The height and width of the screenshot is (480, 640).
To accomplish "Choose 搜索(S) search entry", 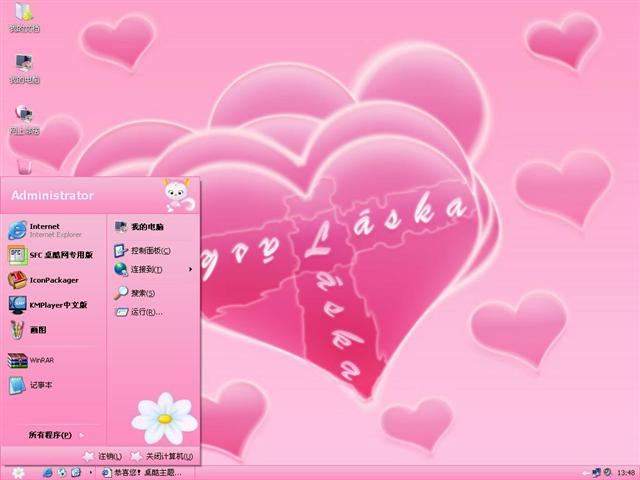I will coord(142,293).
